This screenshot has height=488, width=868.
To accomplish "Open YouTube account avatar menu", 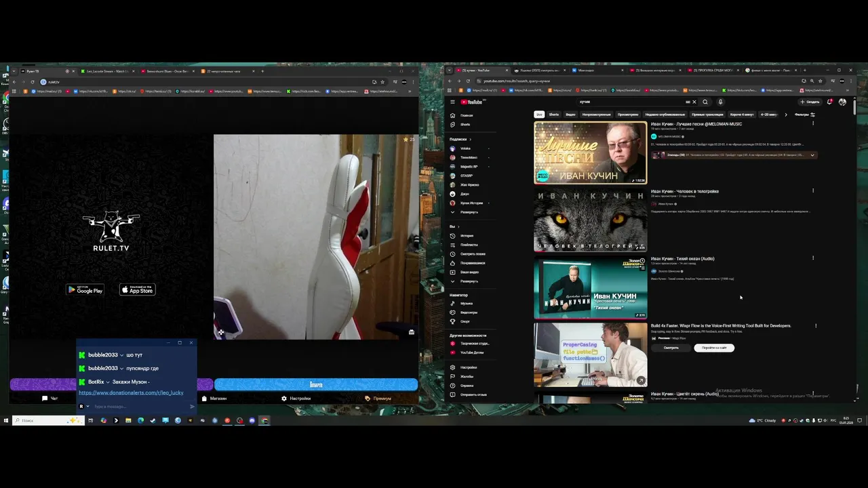I will coord(842,102).
